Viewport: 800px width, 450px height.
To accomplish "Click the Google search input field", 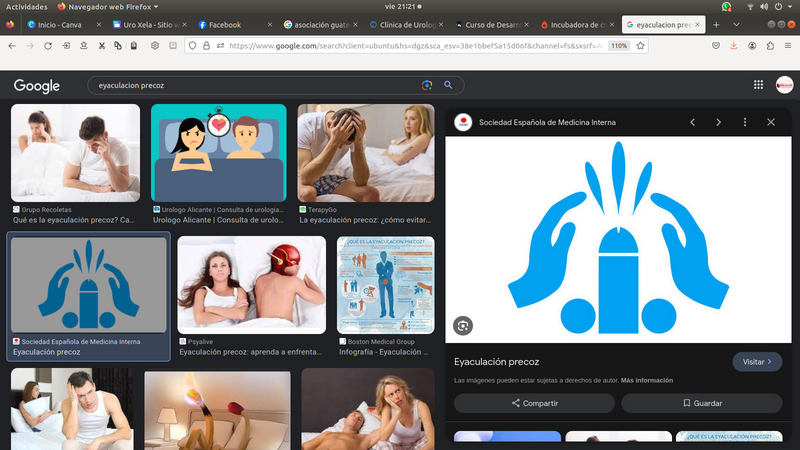I will pyautogui.click(x=250, y=86).
